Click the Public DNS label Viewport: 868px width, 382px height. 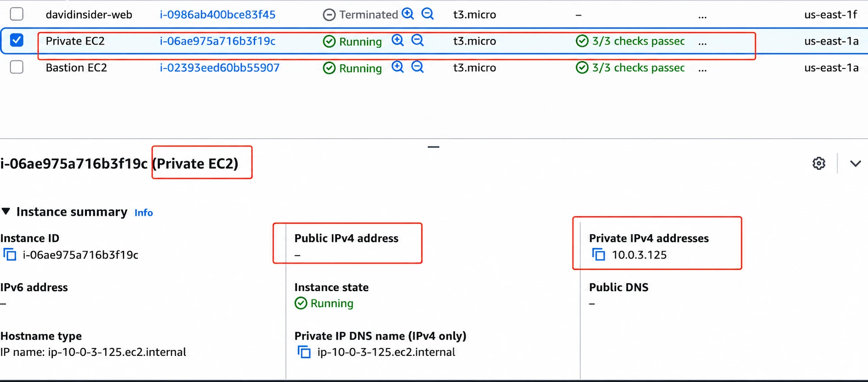tap(618, 287)
